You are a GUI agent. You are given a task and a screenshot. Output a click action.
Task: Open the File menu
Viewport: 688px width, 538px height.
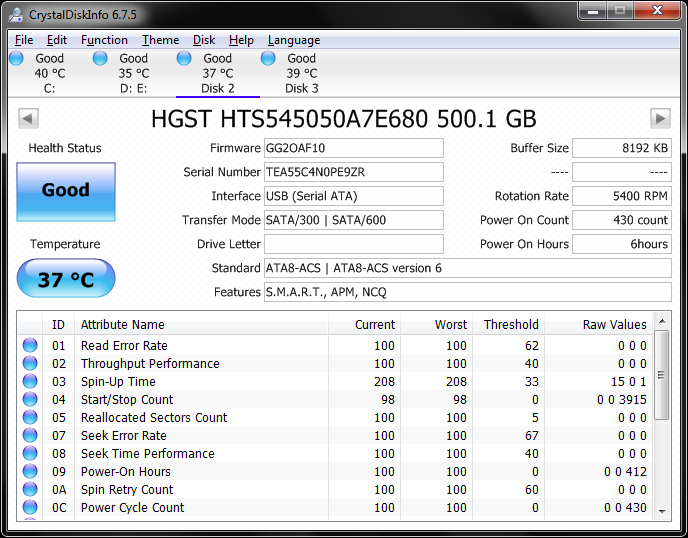coord(24,40)
